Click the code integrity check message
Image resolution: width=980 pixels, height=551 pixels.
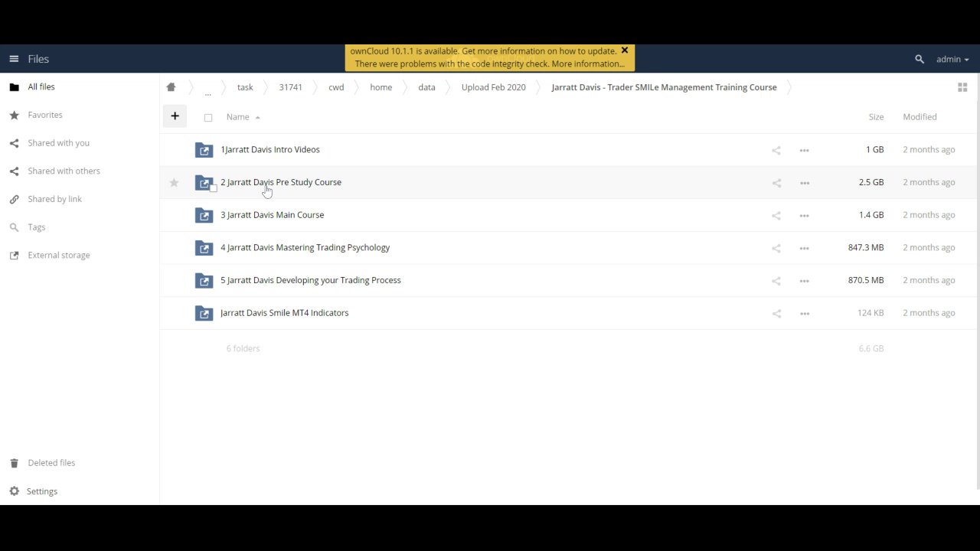(489, 64)
